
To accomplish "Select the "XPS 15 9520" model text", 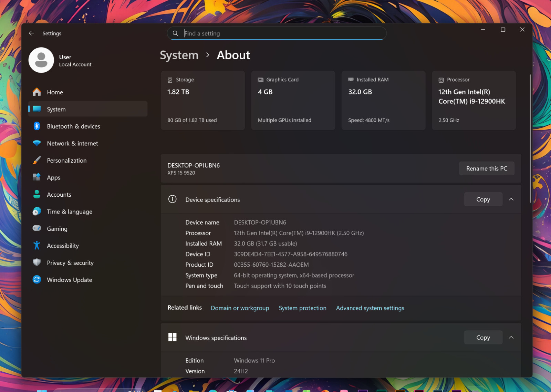I will pyautogui.click(x=181, y=173).
